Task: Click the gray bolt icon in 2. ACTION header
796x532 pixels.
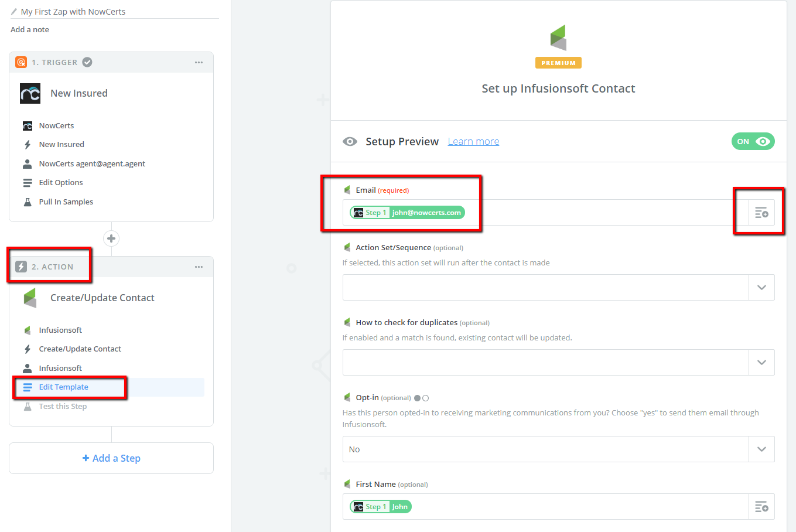Action: pyautogui.click(x=21, y=267)
